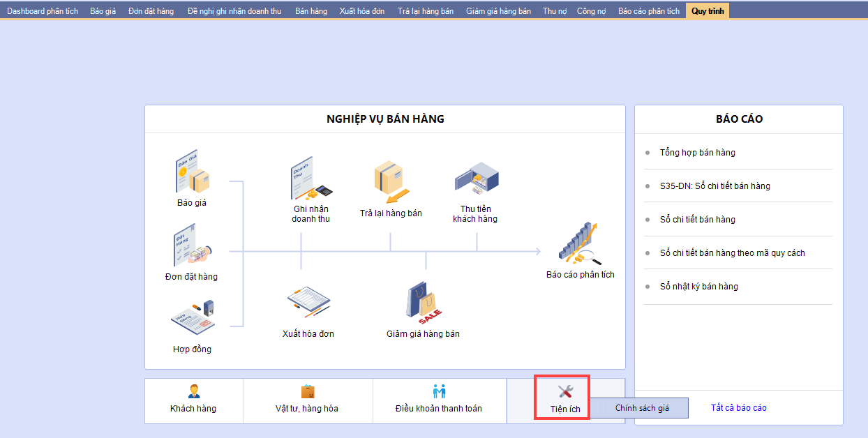Image resolution: width=868 pixels, height=438 pixels.
Task: Click the Tất cả báo cáo link
Action: 738,408
